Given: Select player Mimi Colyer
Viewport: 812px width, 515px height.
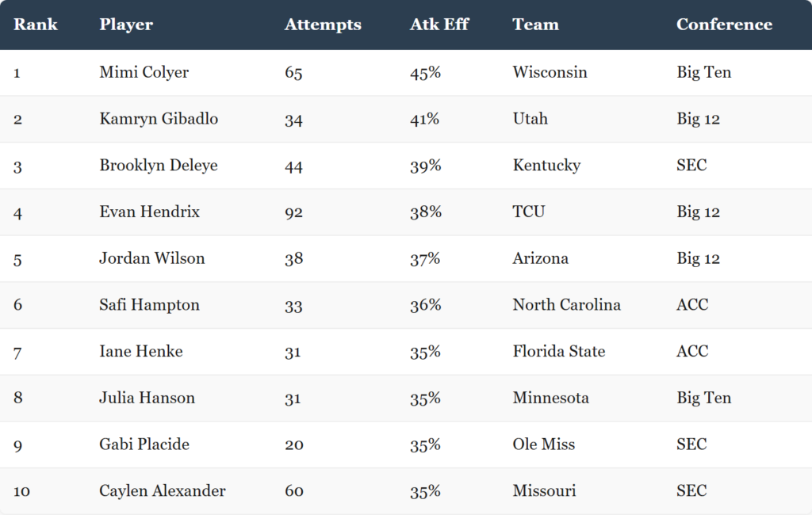Looking at the screenshot, I should coord(144,72).
